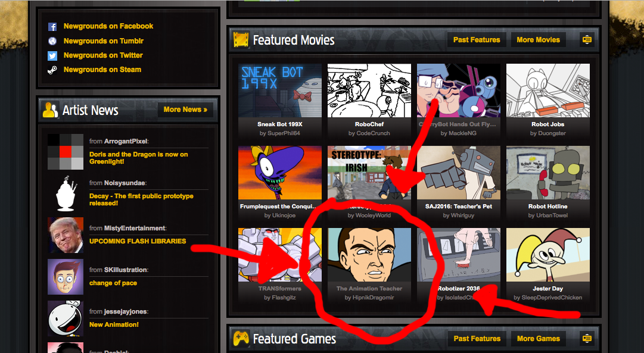The width and height of the screenshot is (644, 353).
Task: Visit author Whirlguy's profile link
Action: pos(462,215)
